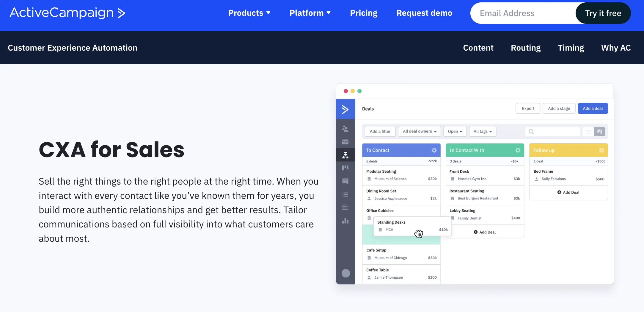644x312 pixels.
Task: Open the Coffee Table deal
Action: pyautogui.click(x=401, y=274)
